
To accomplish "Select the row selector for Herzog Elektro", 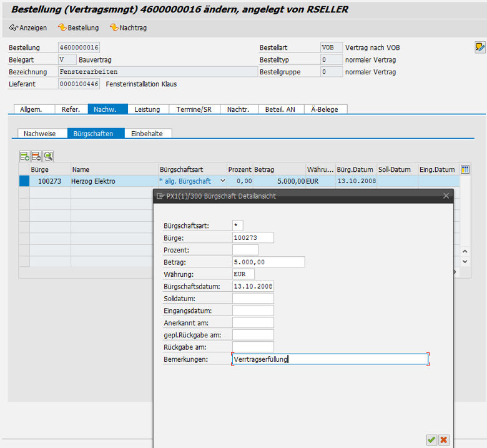I will tap(24, 181).
